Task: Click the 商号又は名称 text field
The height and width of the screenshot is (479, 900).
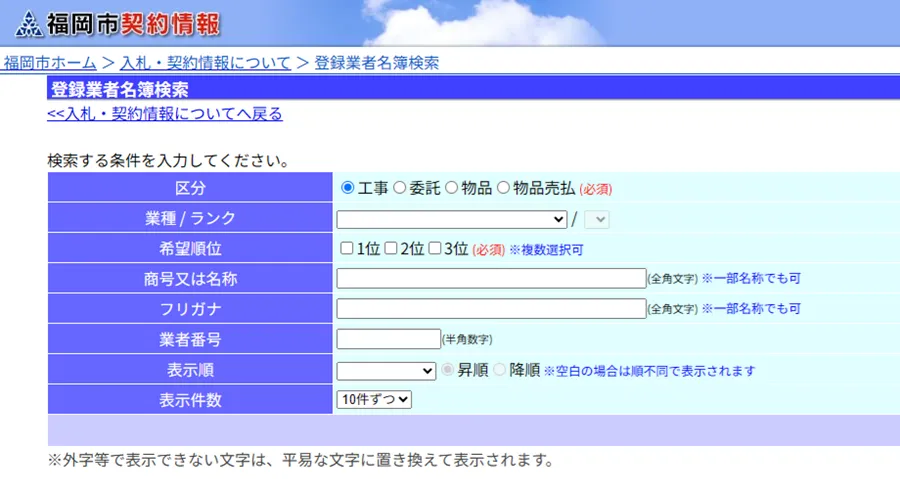Action: 491,278
